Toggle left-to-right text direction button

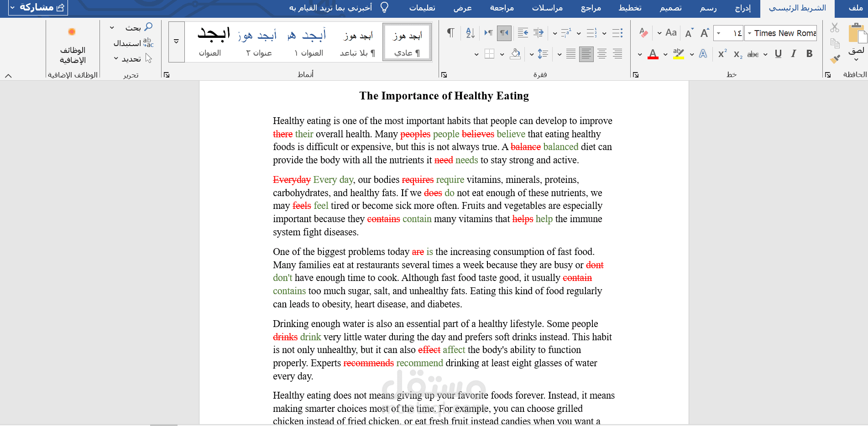tap(489, 33)
